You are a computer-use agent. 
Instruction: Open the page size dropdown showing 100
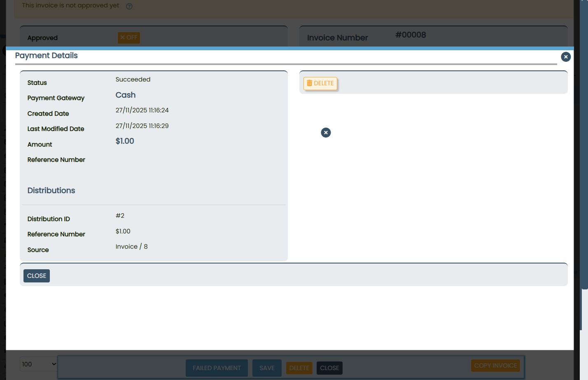tap(39, 364)
